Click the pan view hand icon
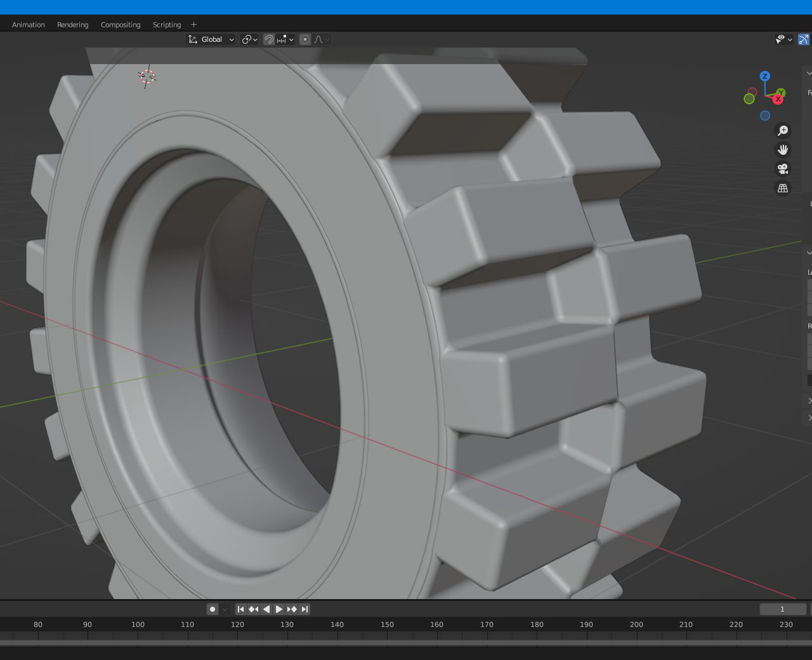812x660 pixels. (x=783, y=150)
